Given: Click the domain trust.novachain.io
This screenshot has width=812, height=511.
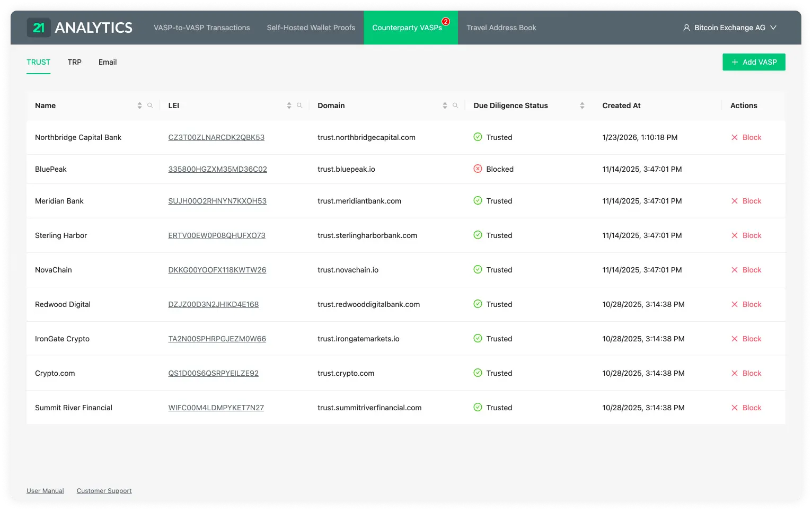Looking at the screenshot, I should click(348, 270).
